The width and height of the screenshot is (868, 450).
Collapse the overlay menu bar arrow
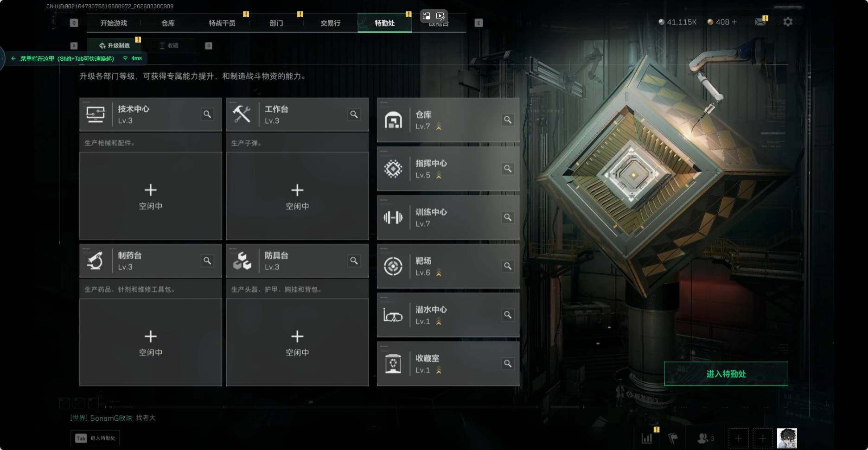tap(13, 58)
